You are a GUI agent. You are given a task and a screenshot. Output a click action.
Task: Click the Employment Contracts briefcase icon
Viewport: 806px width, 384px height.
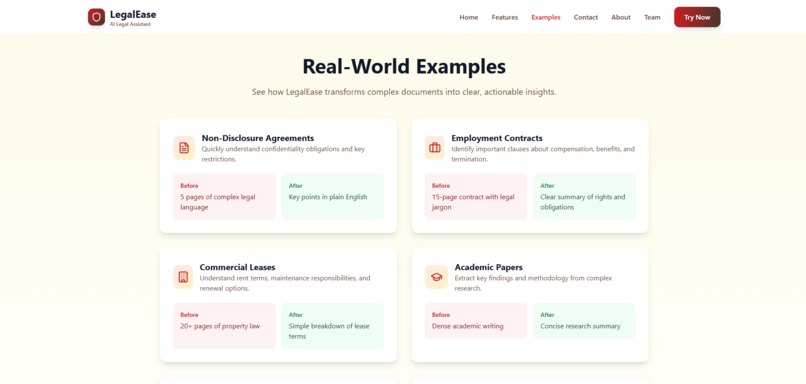(x=435, y=148)
